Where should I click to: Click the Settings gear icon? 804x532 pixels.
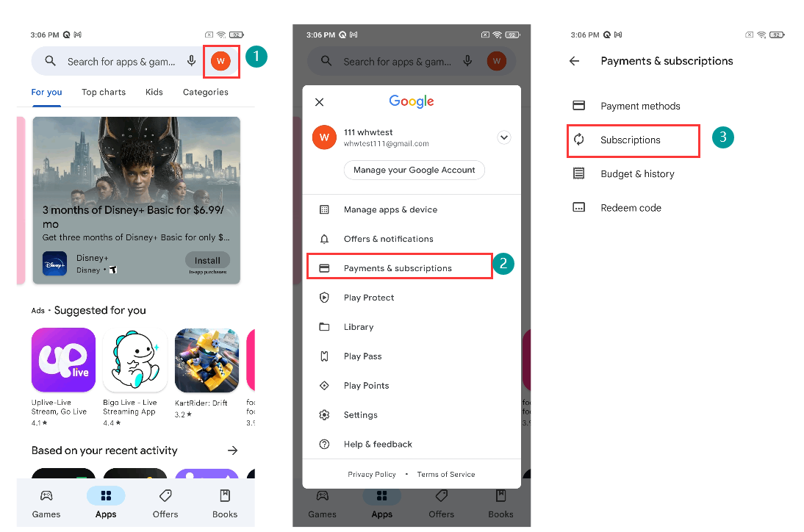(x=325, y=414)
